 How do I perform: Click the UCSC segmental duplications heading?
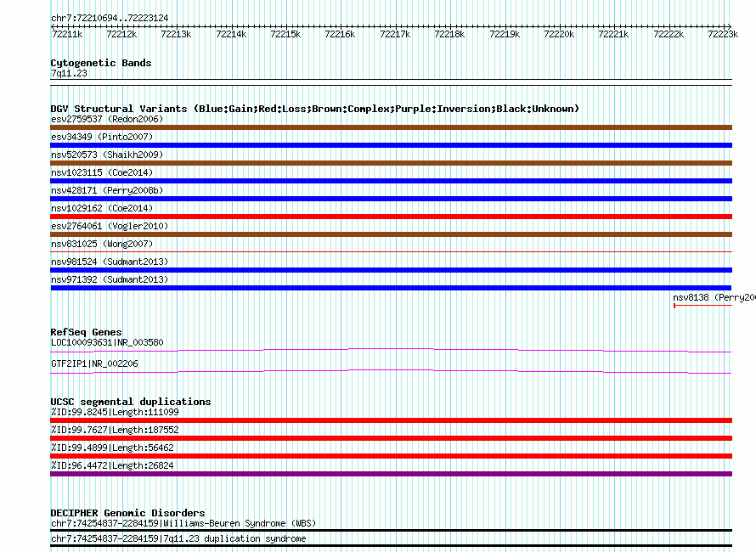click(x=131, y=402)
